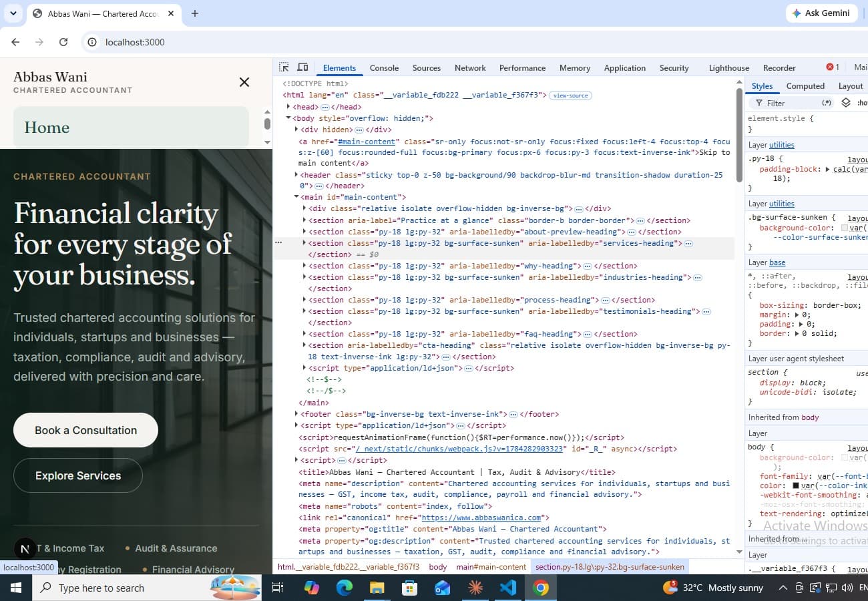The height and width of the screenshot is (601, 868).
Task: Open color swatch for .bg-surface-sunken background-color
Action: 845,228
